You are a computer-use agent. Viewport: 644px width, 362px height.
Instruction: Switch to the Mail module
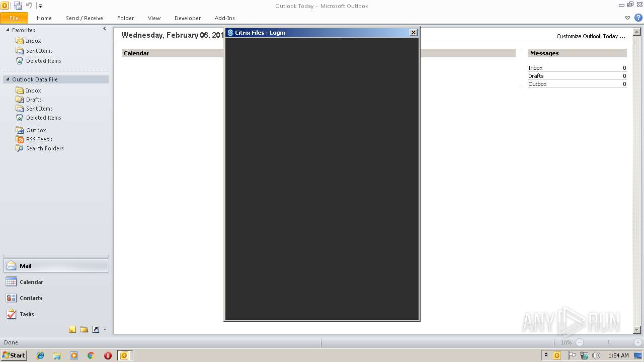(55, 266)
